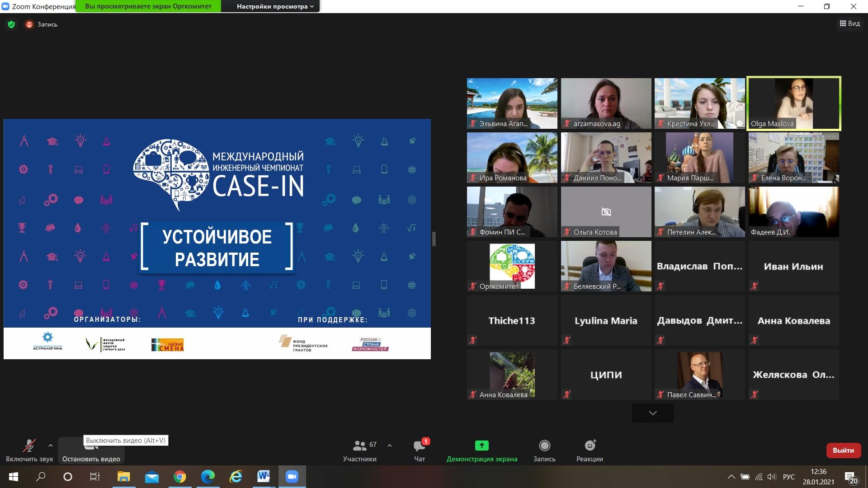Click muted mic icon on ЦИПИ tile
Viewport: 868px width, 488px height.
pos(567,394)
